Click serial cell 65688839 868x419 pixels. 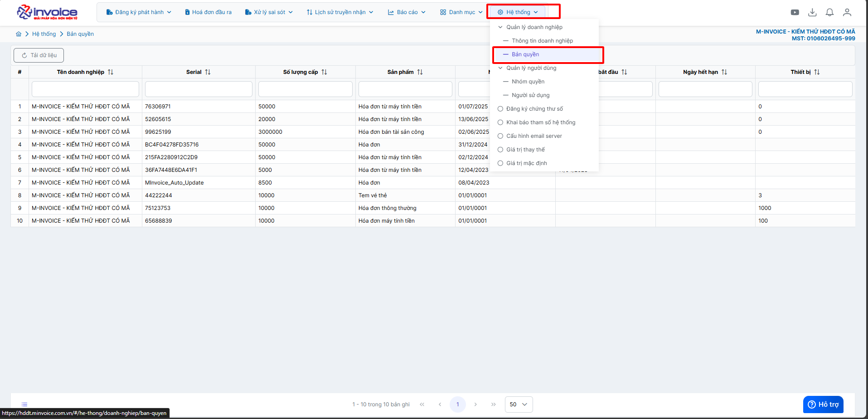(x=199, y=221)
